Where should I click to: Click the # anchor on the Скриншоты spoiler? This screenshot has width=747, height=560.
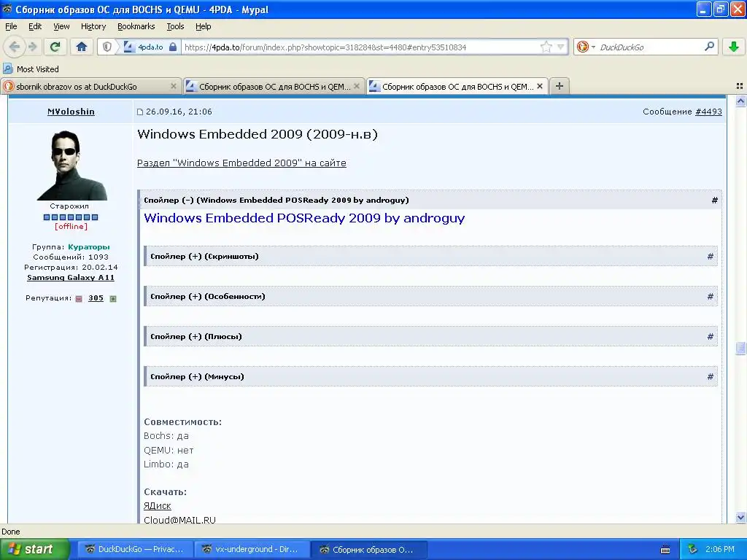coord(711,257)
